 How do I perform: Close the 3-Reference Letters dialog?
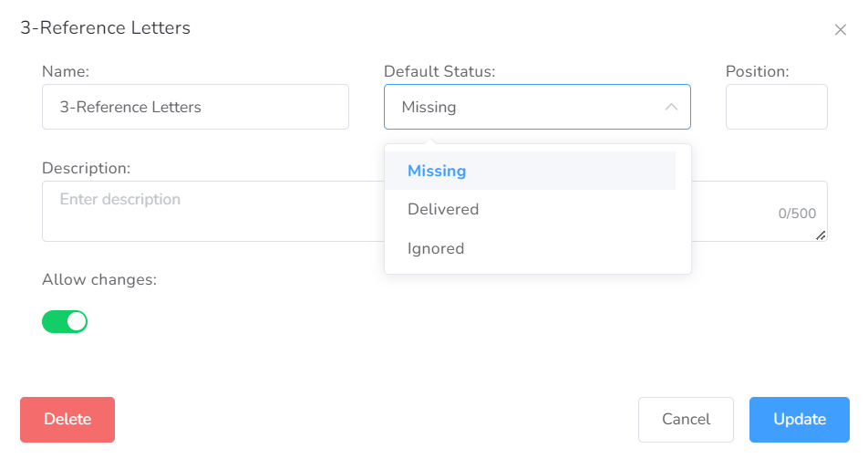coord(841,30)
